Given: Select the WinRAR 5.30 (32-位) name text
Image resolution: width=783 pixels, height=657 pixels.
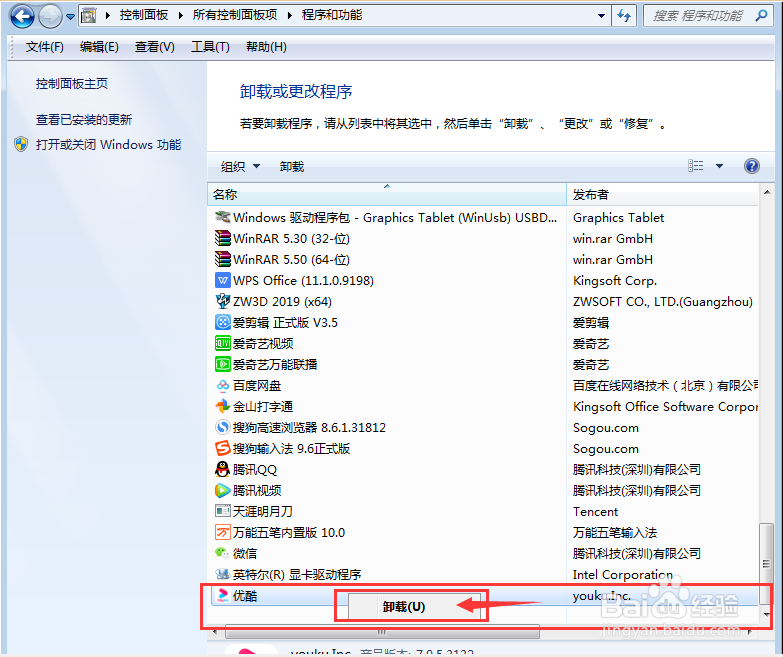Looking at the screenshot, I should tap(292, 239).
